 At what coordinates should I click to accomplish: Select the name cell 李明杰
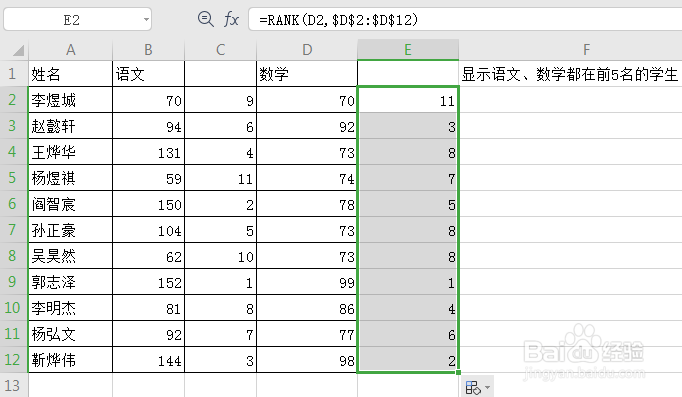(70, 307)
